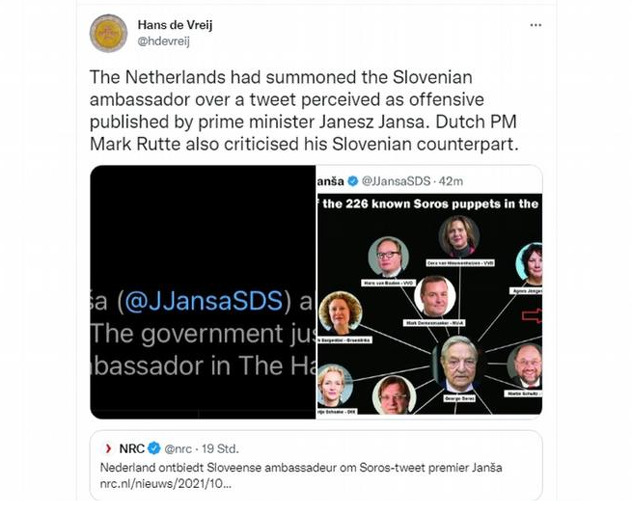Open the @nrc handle in quoted tweet
This screenshot has width=632, height=514.
pyautogui.click(x=178, y=449)
